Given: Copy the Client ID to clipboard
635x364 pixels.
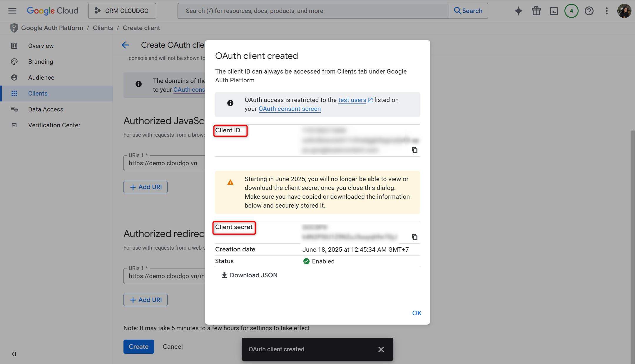Looking at the screenshot, I should point(415,150).
